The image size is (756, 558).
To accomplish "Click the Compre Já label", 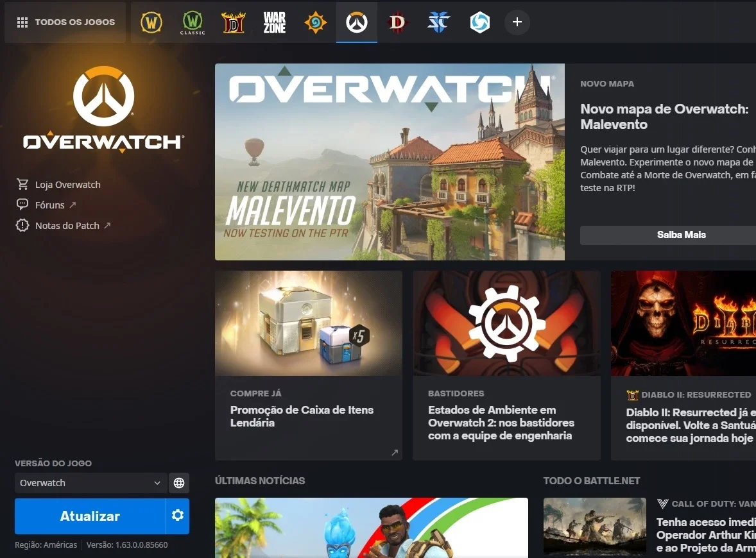I will tap(256, 393).
